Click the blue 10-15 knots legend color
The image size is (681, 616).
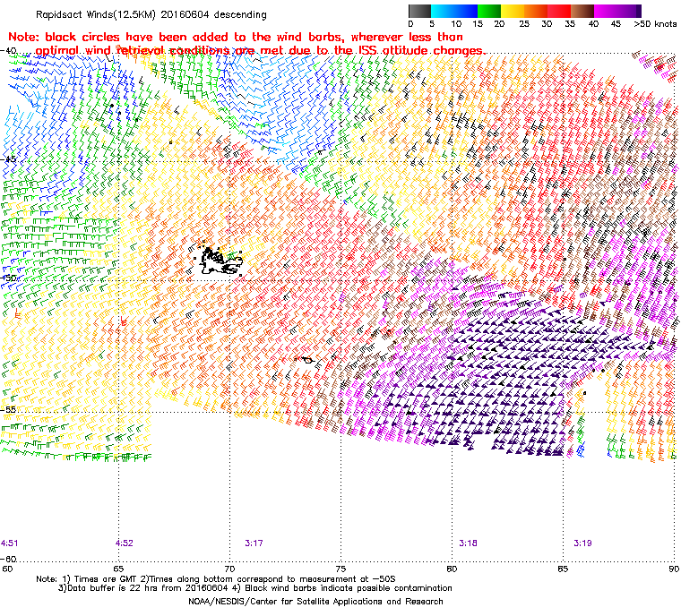466,11
